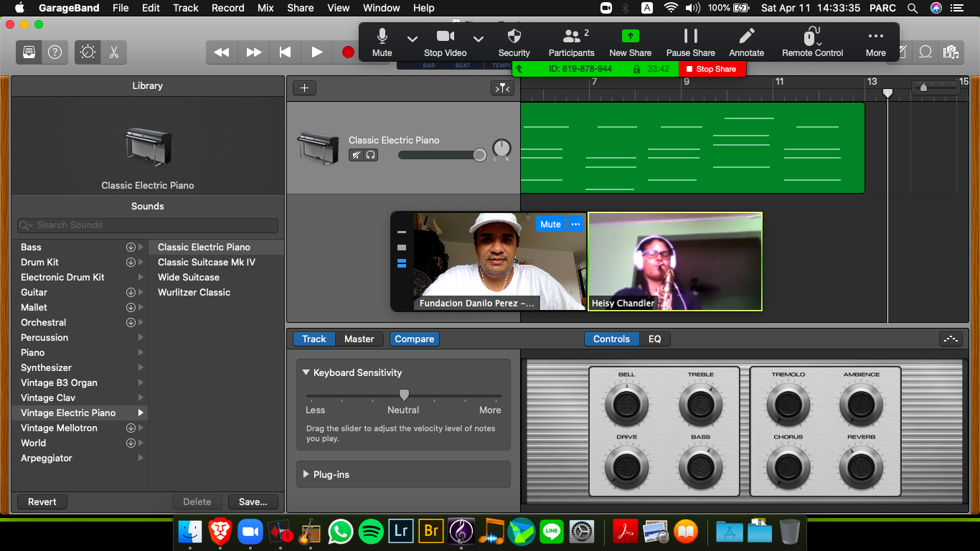Image resolution: width=980 pixels, height=551 pixels.
Task: Collapse the Keyboard Sensitivity section
Action: [x=306, y=372]
